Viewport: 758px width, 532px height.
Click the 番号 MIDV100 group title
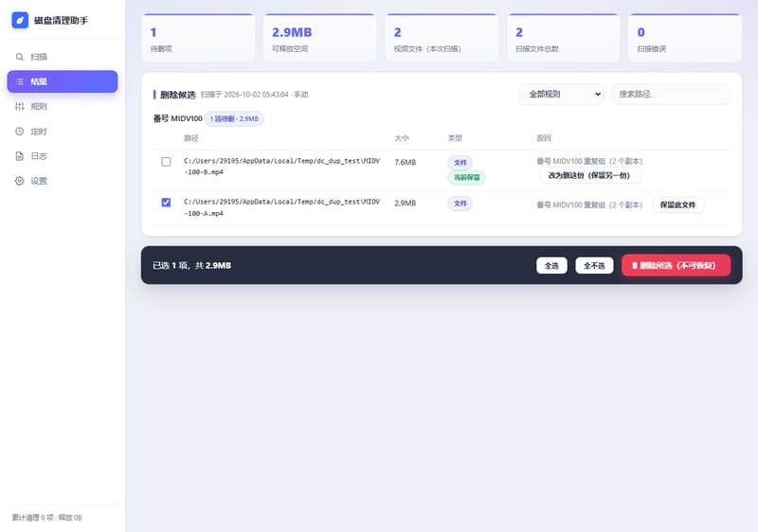(x=177, y=118)
